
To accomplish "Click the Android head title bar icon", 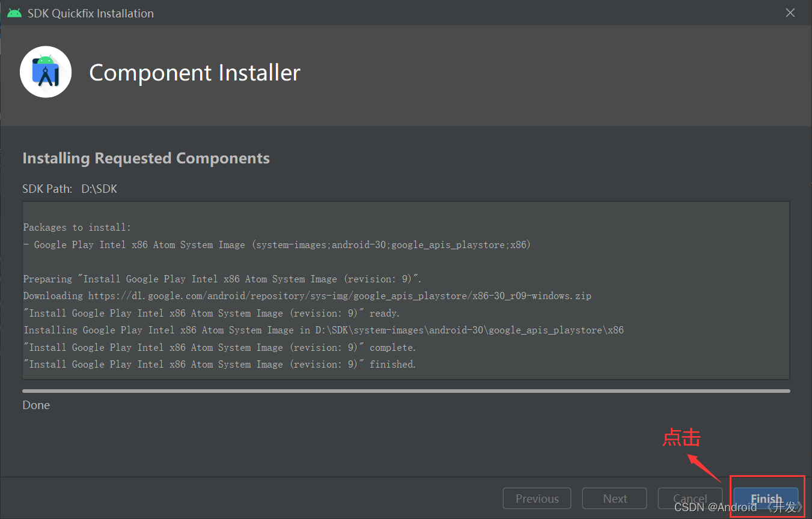I will click(x=14, y=13).
